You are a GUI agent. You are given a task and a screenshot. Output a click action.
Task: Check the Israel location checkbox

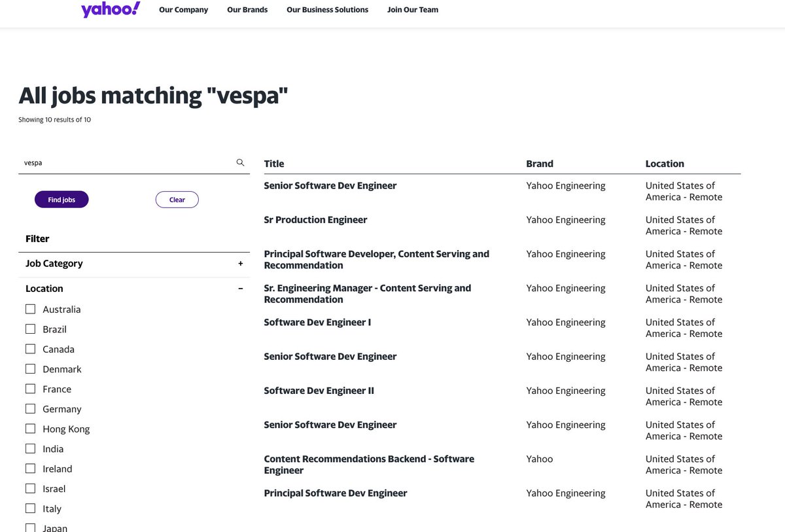coord(30,489)
